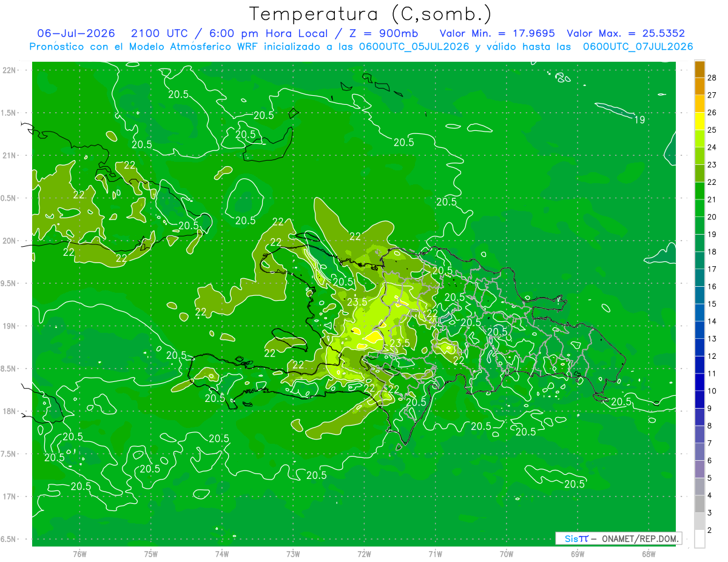
Task: Click the white swatch below label 2
Action: [x=699, y=539]
